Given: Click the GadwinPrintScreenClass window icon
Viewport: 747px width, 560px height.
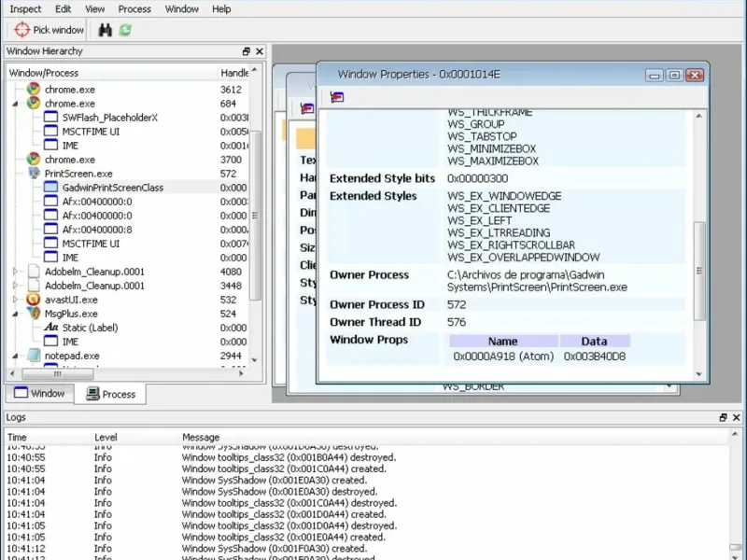Looking at the screenshot, I should (x=50, y=188).
